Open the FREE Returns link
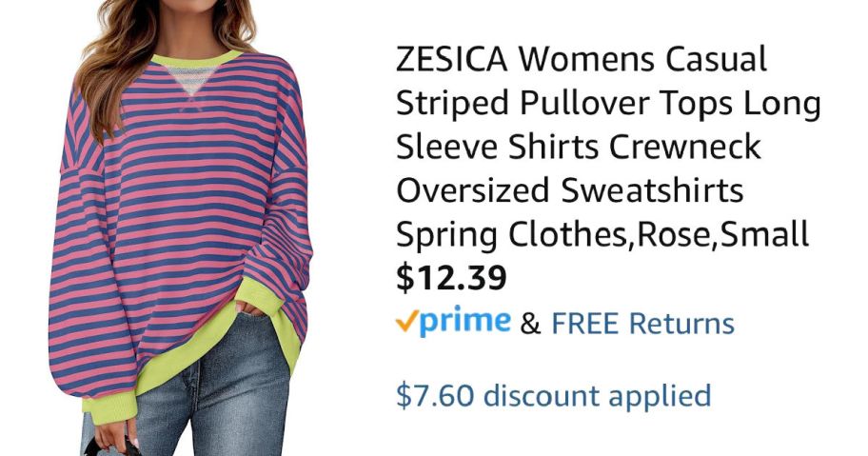The height and width of the screenshot is (456, 868). point(642,324)
